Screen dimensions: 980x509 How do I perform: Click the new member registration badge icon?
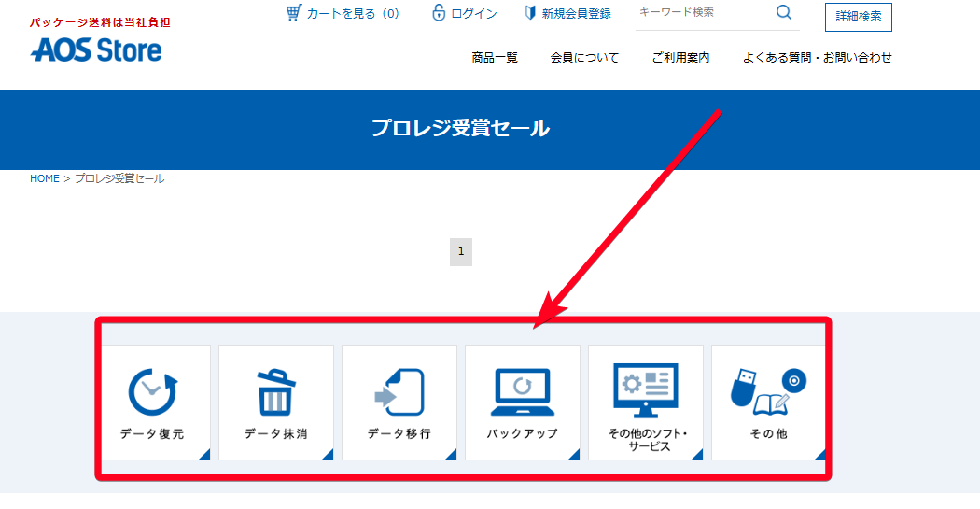(x=530, y=12)
